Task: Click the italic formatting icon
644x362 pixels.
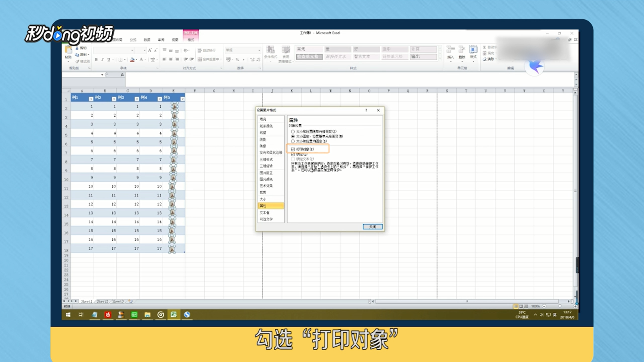Action: (x=102, y=60)
